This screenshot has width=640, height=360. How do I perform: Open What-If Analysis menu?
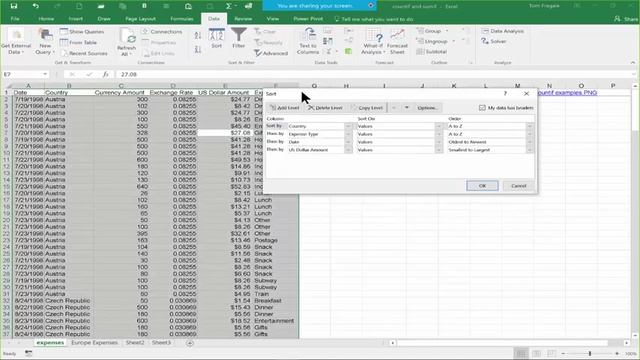pyautogui.click(x=373, y=42)
